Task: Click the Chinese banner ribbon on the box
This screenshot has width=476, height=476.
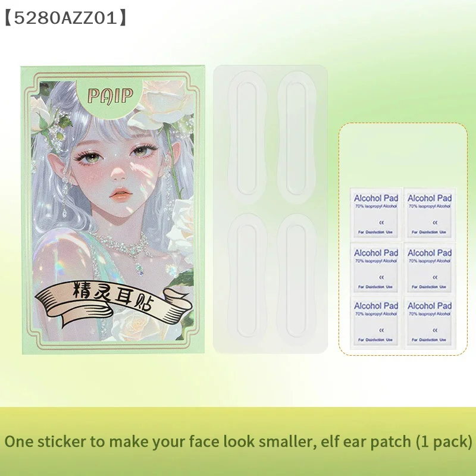Action: (114, 302)
